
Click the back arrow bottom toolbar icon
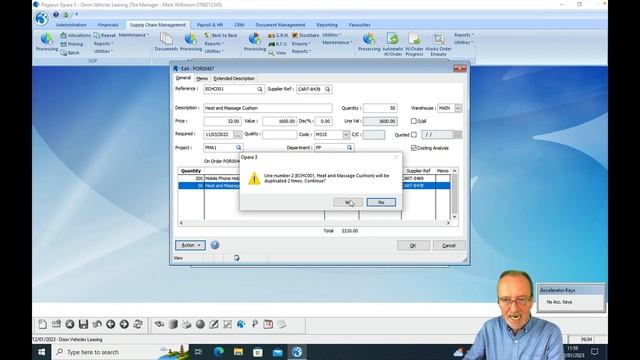pyautogui.click(x=111, y=324)
